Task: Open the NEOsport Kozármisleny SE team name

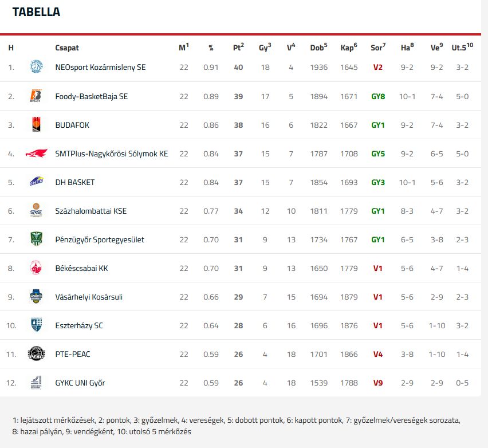Action: [100, 67]
